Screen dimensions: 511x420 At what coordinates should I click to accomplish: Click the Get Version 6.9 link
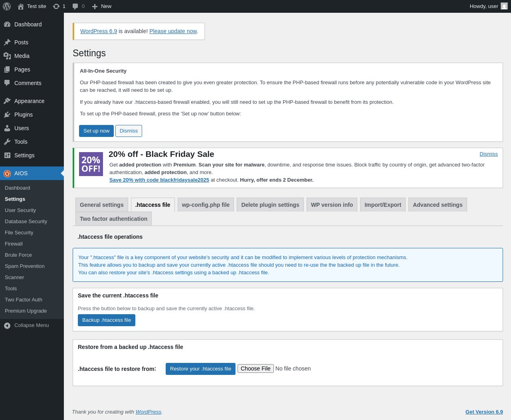(484, 412)
